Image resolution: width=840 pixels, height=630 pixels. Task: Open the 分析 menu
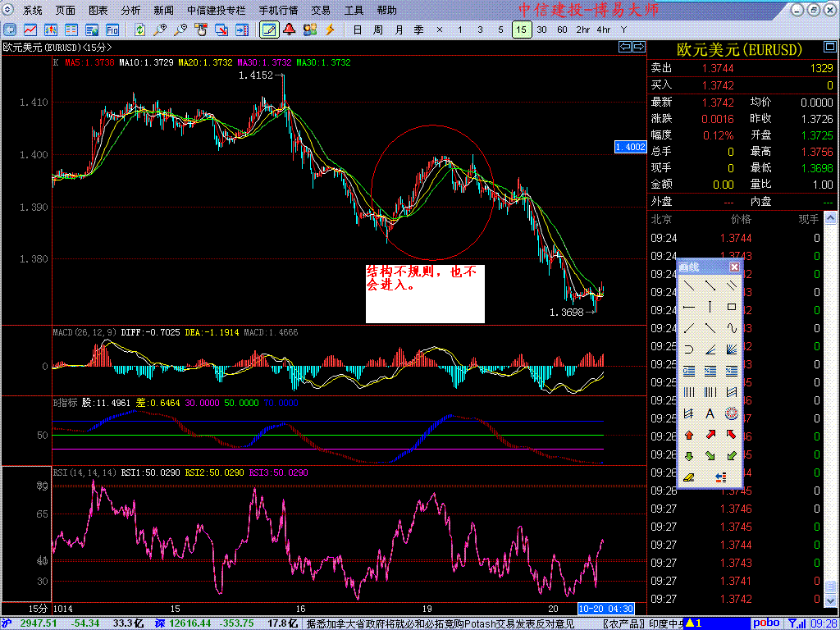click(x=130, y=10)
